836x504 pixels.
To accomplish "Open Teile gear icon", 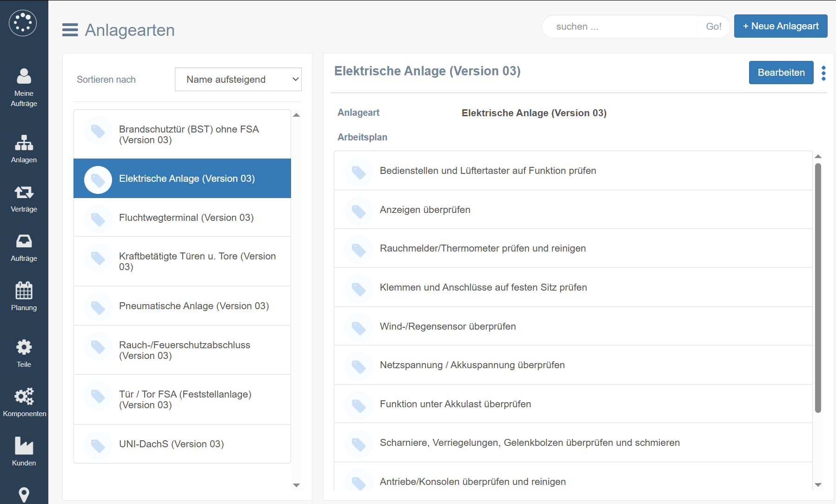I will tap(24, 353).
